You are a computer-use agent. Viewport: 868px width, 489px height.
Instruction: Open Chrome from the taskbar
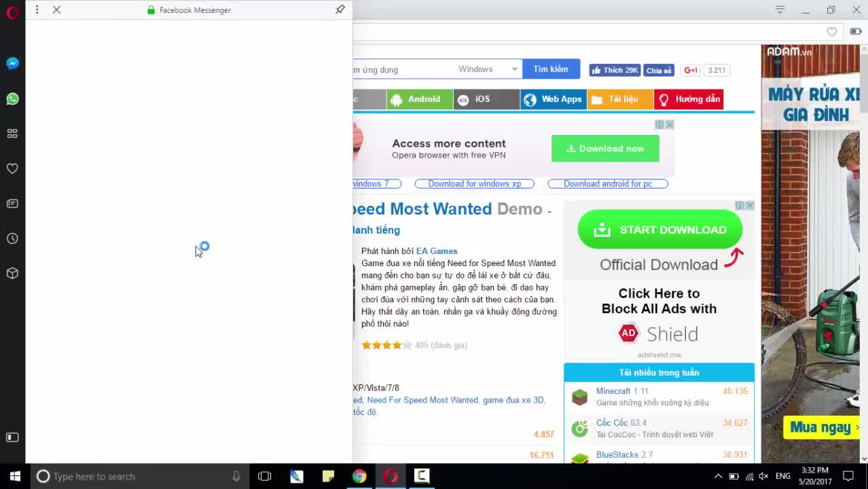pos(359,476)
